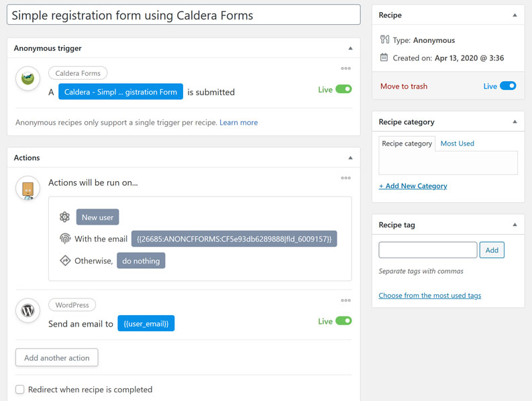Switch to the Most Used tab
Image resolution: width=532 pixels, height=401 pixels.
tap(457, 144)
